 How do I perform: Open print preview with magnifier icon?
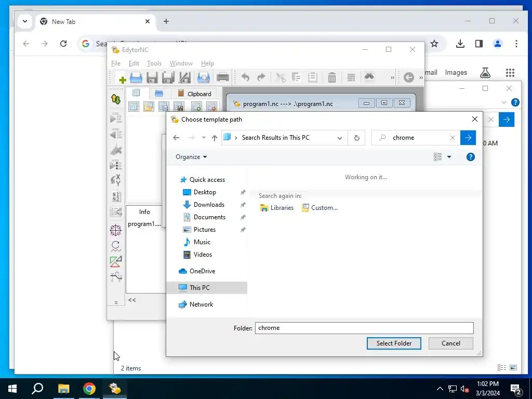point(204,78)
